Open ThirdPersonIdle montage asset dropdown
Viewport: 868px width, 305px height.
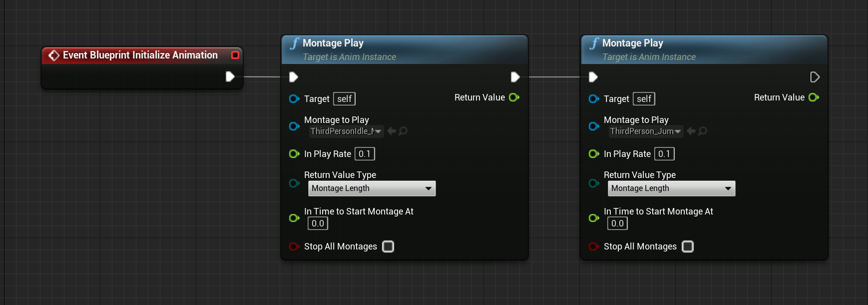(346, 131)
